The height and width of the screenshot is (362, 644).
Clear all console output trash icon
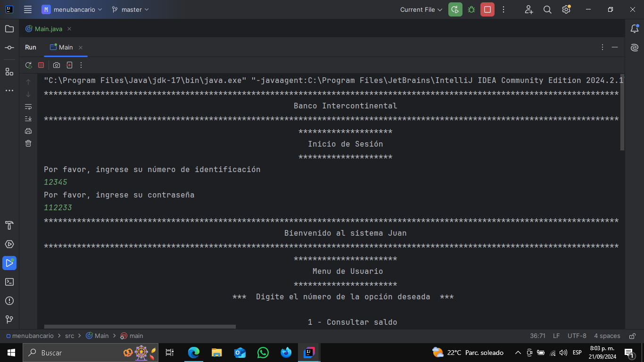(x=28, y=143)
